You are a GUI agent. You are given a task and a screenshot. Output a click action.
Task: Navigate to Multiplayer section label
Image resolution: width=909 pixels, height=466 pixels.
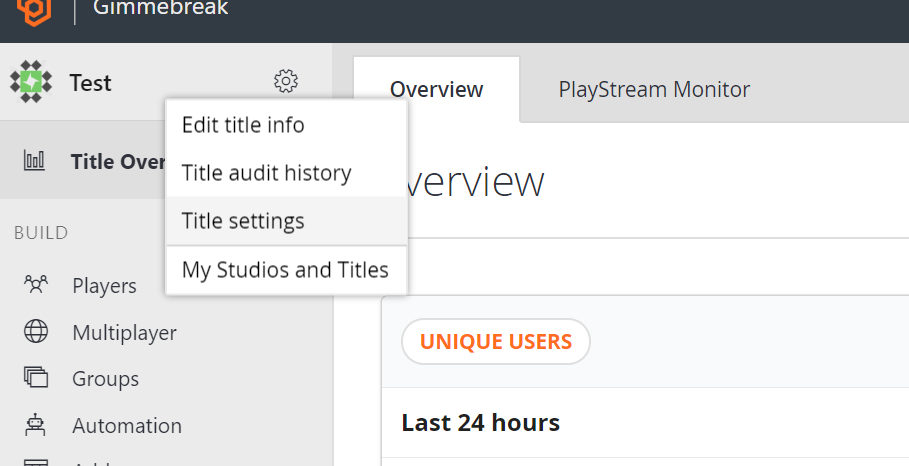click(124, 332)
